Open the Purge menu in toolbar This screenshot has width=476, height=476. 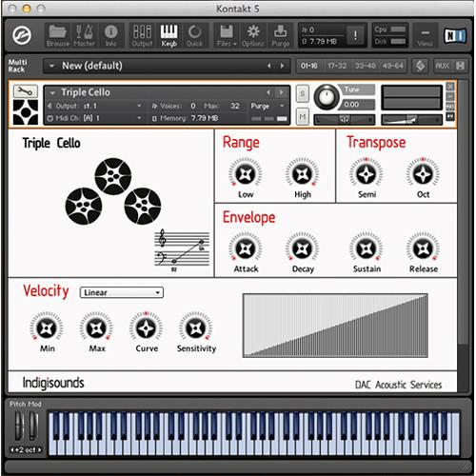coord(280,35)
